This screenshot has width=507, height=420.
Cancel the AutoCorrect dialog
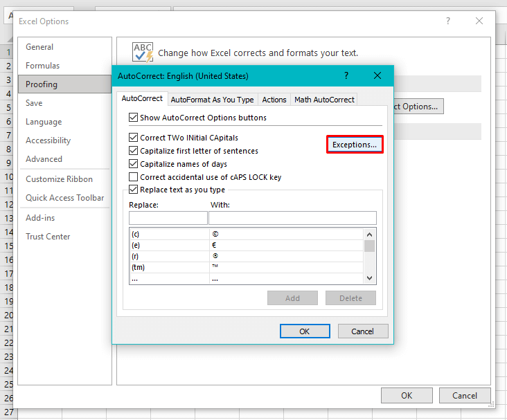point(362,331)
